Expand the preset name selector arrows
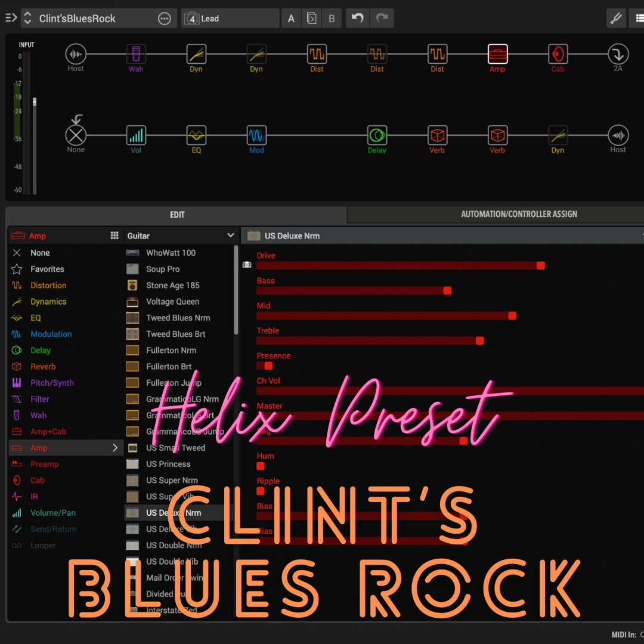This screenshot has width=644, height=644. point(27,18)
